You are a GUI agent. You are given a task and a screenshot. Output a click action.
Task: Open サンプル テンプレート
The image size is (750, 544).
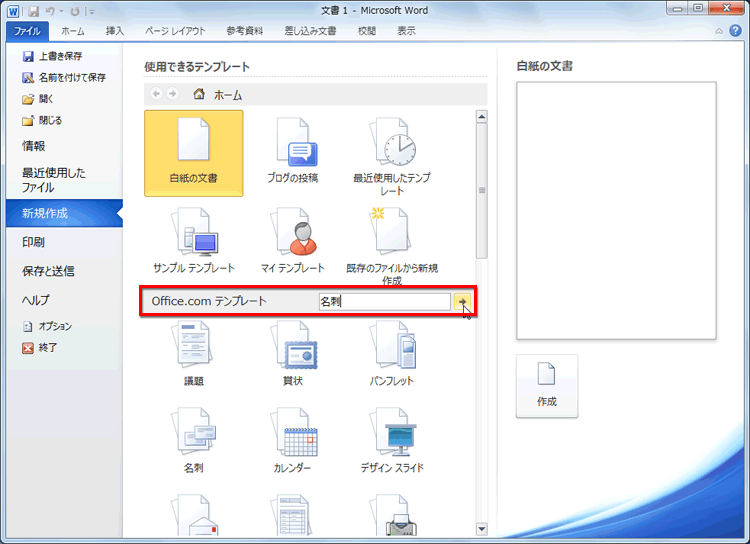[194, 240]
